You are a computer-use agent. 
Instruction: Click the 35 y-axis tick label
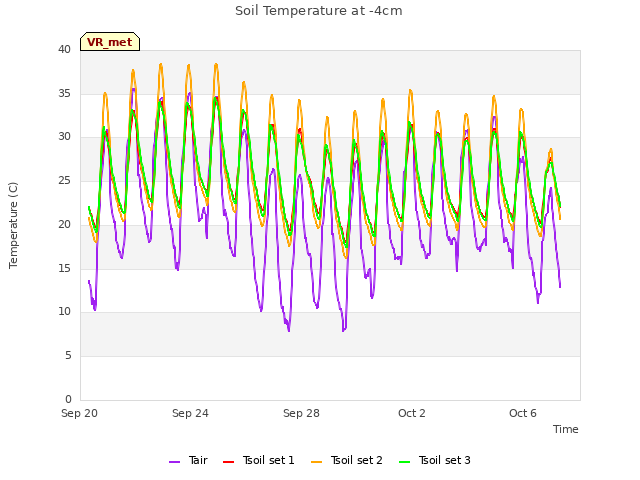(64, 93)
